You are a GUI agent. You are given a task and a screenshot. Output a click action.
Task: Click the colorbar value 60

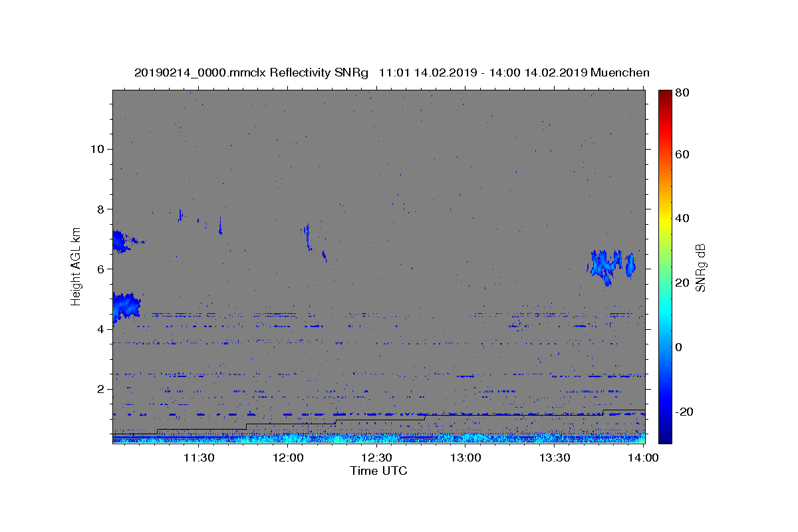click(682, 154)
